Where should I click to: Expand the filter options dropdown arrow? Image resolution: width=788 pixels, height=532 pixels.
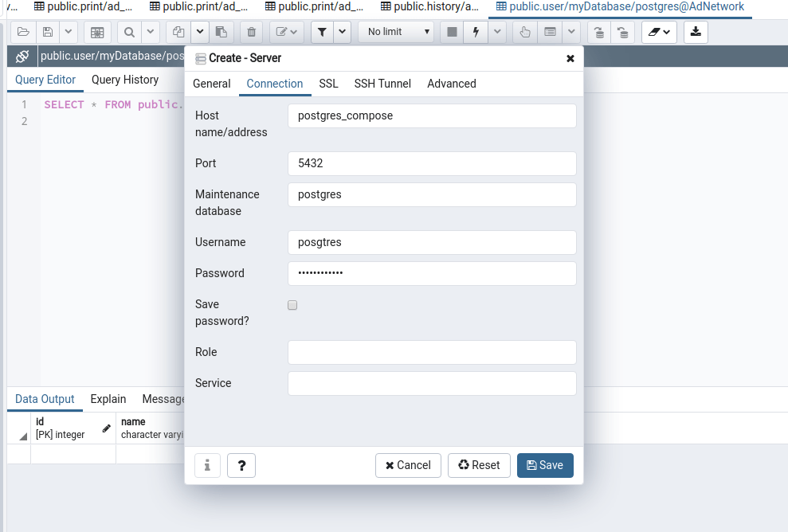click(343, 32)
